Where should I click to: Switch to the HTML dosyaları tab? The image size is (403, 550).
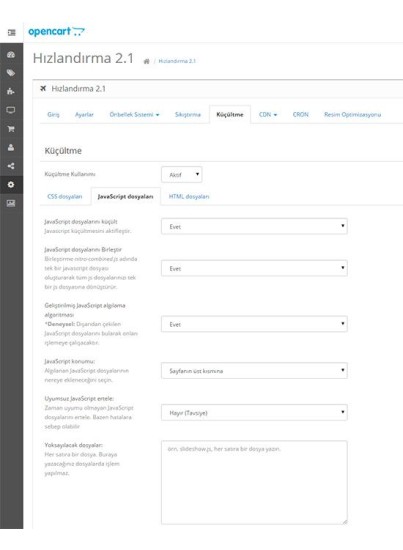click(x=189, y=196)
